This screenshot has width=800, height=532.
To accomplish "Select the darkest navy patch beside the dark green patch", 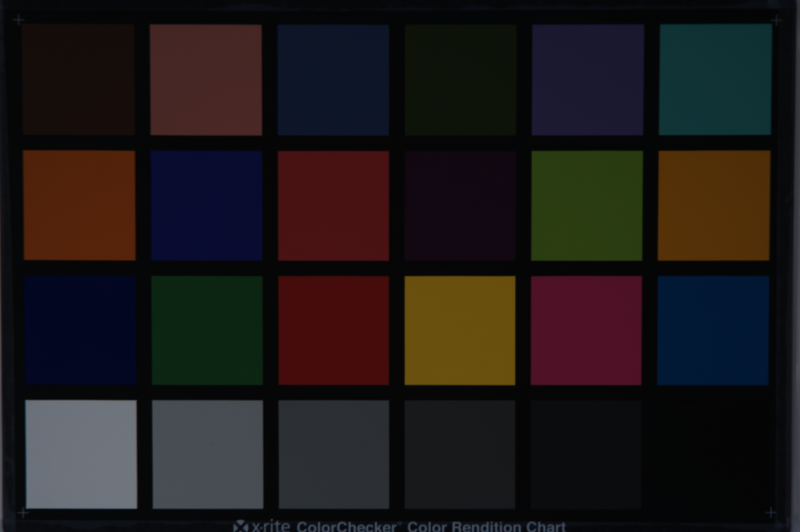I will click(x=80, y=330).
